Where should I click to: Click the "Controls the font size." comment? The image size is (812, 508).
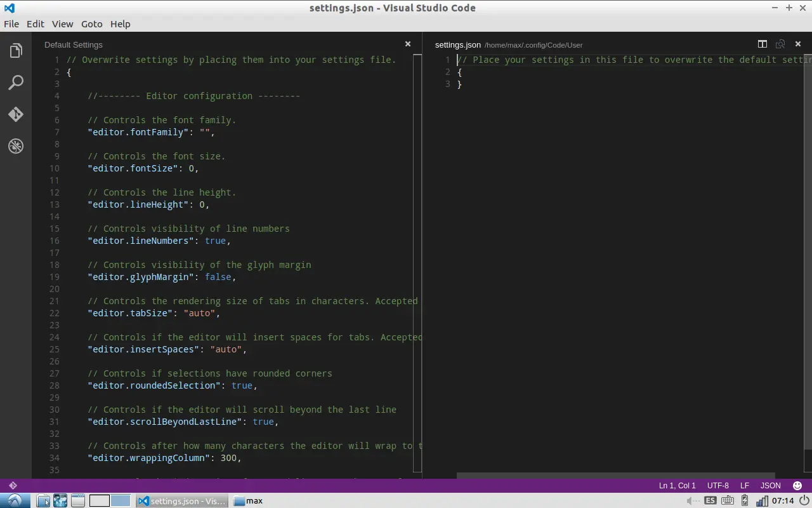coord(157,156)
